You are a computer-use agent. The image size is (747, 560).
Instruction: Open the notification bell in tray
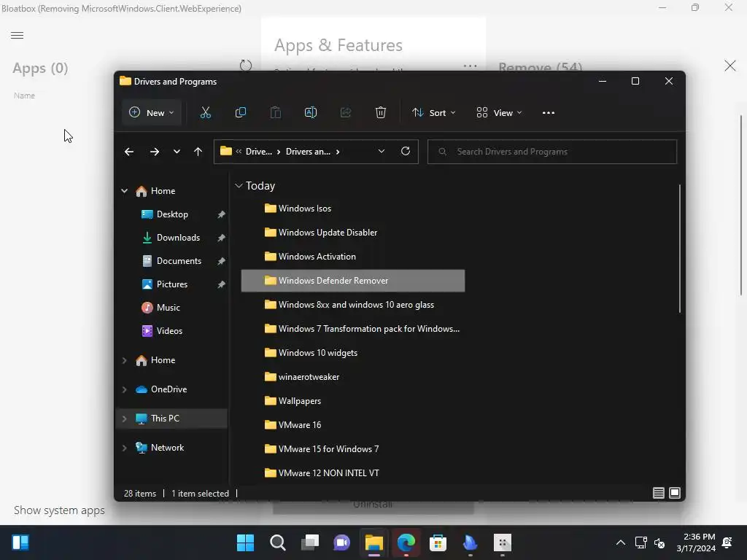point(727,542)
